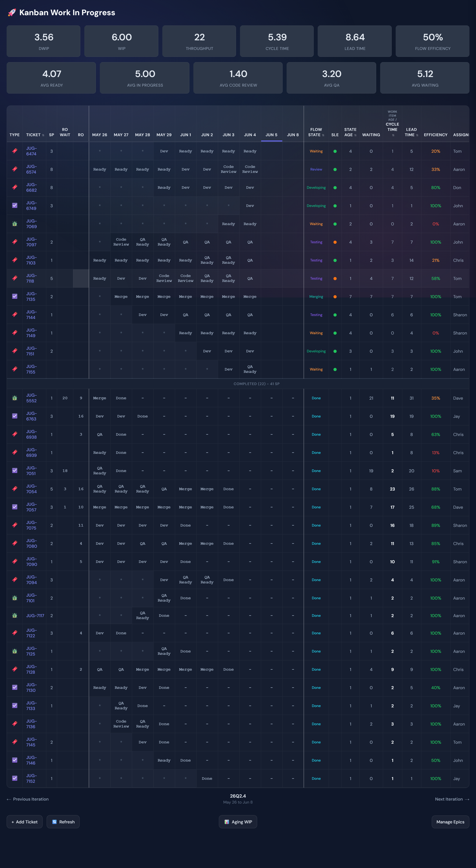Click the task icon for JUG-6763
Viewport: 476px width, 868px height.
15,416
